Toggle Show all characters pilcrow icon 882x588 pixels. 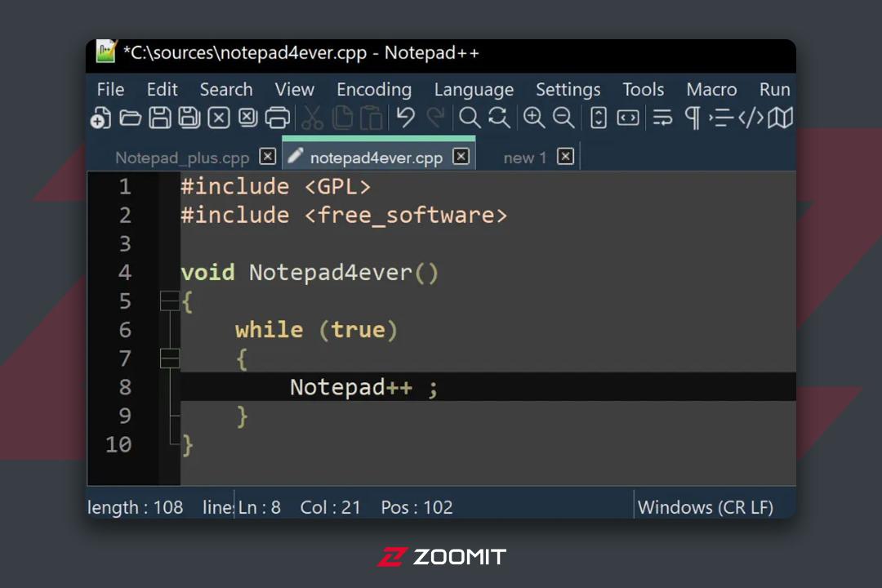[x=693, y=118]
